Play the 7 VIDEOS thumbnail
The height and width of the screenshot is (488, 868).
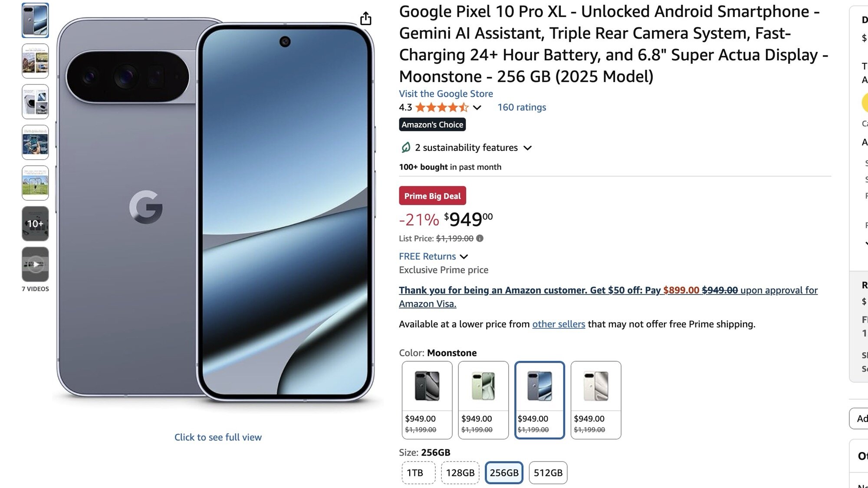35,264
